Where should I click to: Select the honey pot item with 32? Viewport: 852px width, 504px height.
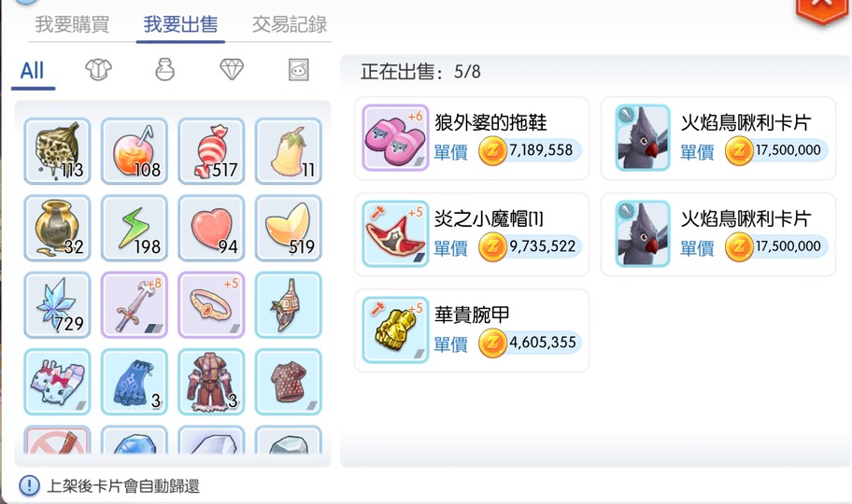pyautogui.click(x=57, y=228)
